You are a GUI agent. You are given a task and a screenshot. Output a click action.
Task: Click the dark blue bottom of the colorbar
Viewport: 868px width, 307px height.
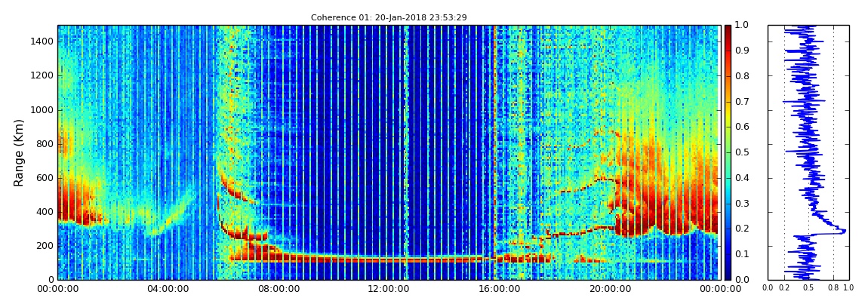click(x=728, y=275)
